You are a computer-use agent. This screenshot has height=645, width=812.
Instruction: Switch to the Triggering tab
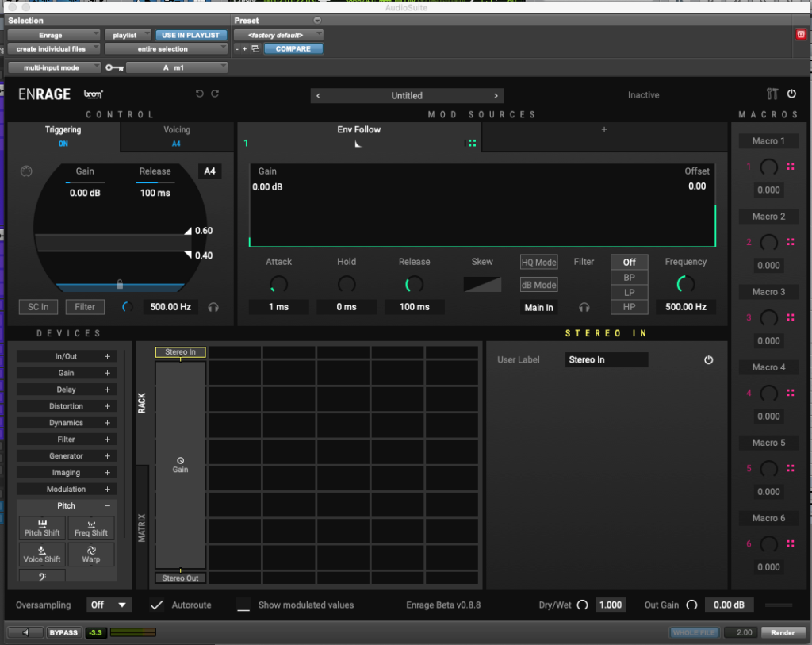tap(63, 136)
